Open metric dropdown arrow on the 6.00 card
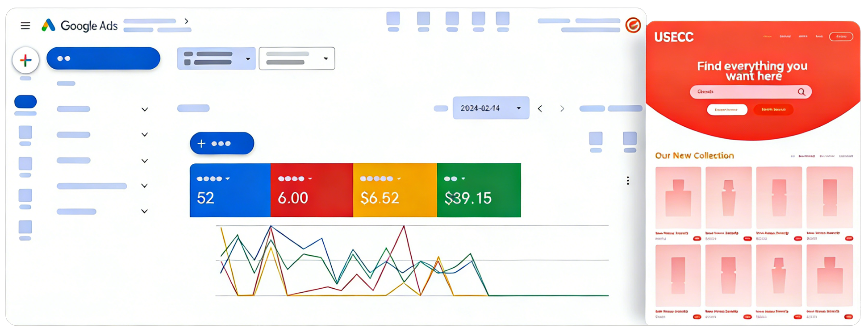Viewport: 868px width, 332px height. click(310, 178)
